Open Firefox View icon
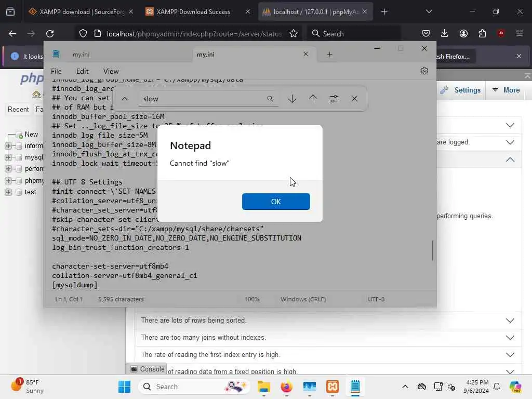 tap(10, 12)
